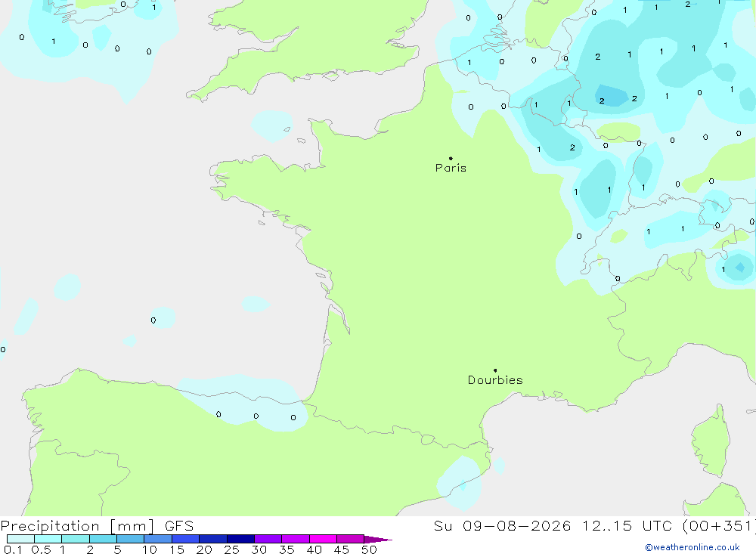Open the weatheronline.co.uk copyright link
Viewport: 756px width, 554px height.
coord(692,547)
